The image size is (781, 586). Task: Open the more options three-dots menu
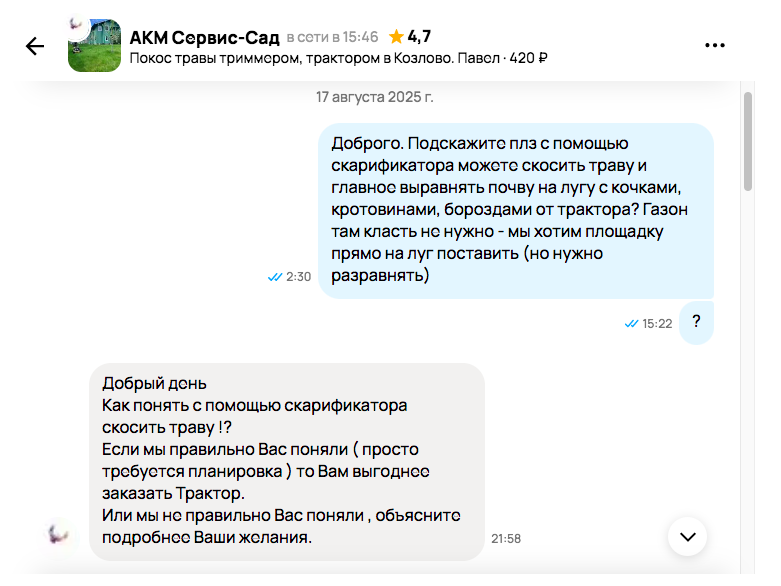715,46
